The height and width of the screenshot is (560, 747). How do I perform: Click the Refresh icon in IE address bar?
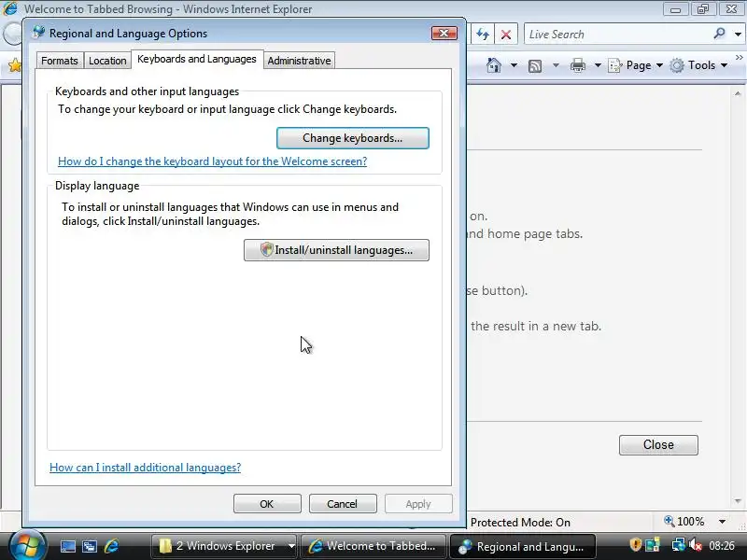point(483,35)
